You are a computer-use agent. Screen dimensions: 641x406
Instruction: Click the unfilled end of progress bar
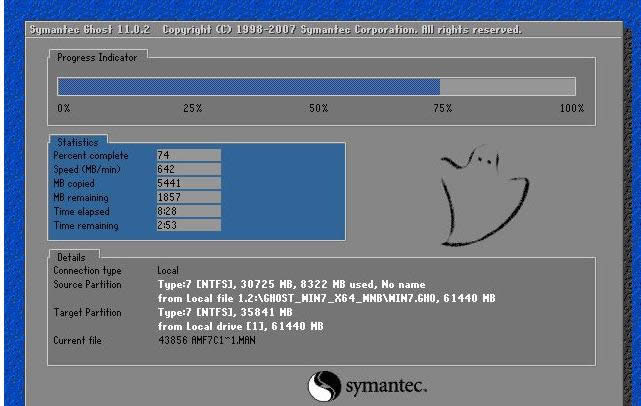click(x=508, y=87)
